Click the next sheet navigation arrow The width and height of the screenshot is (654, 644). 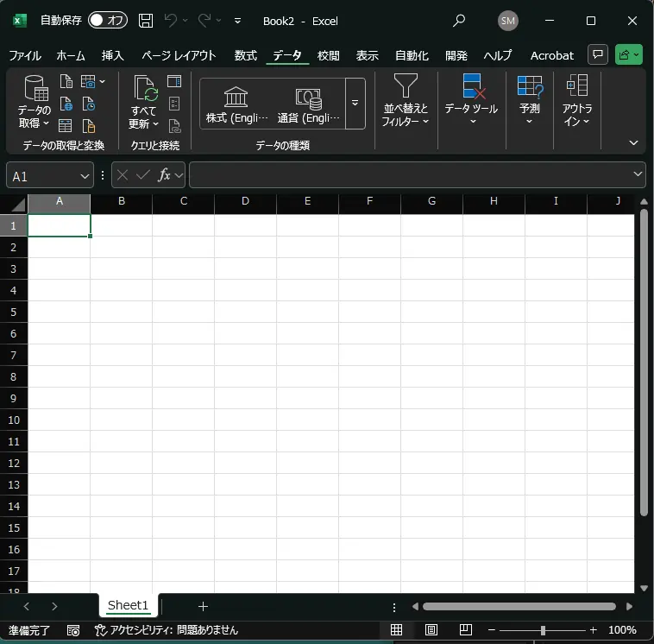click(x=54, y=606)
